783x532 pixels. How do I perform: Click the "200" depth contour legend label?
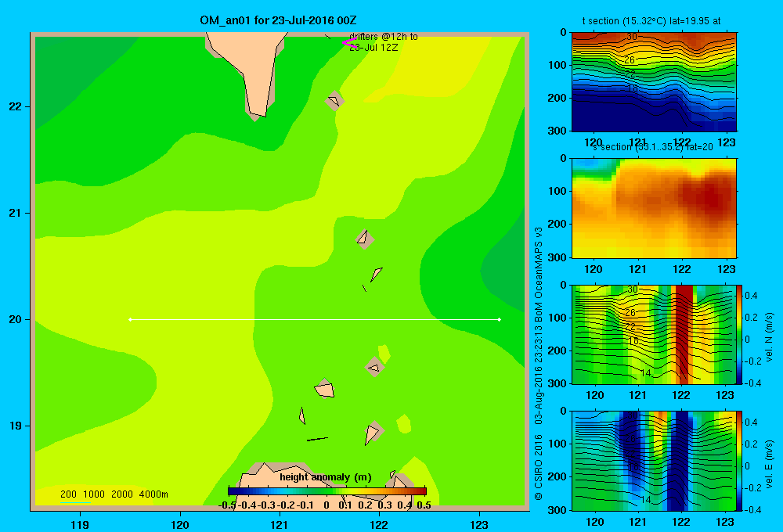click(x=68, y=494)
